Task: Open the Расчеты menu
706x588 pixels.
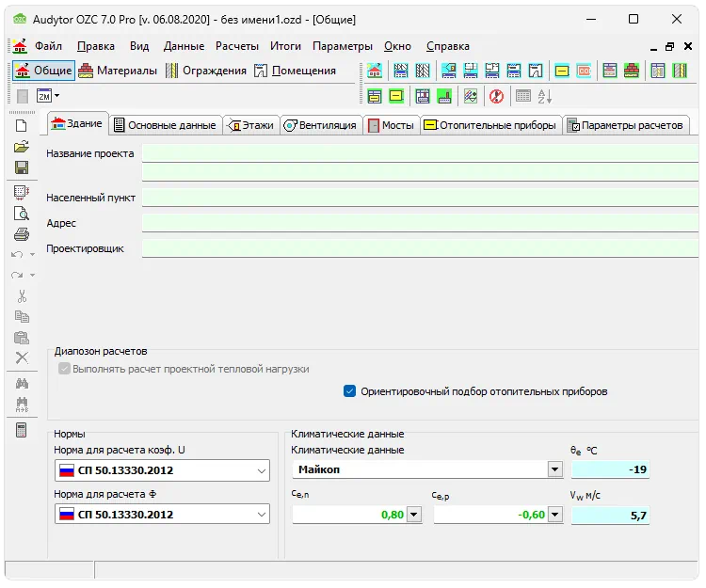Action: tap(237, 46)
